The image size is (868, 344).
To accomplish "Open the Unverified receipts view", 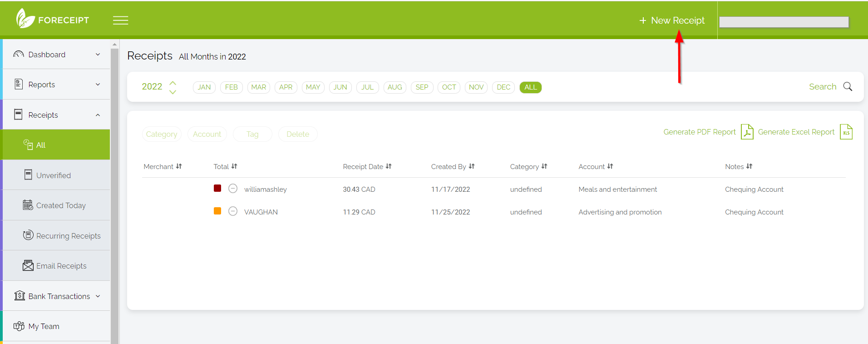I will click(53, 175).
